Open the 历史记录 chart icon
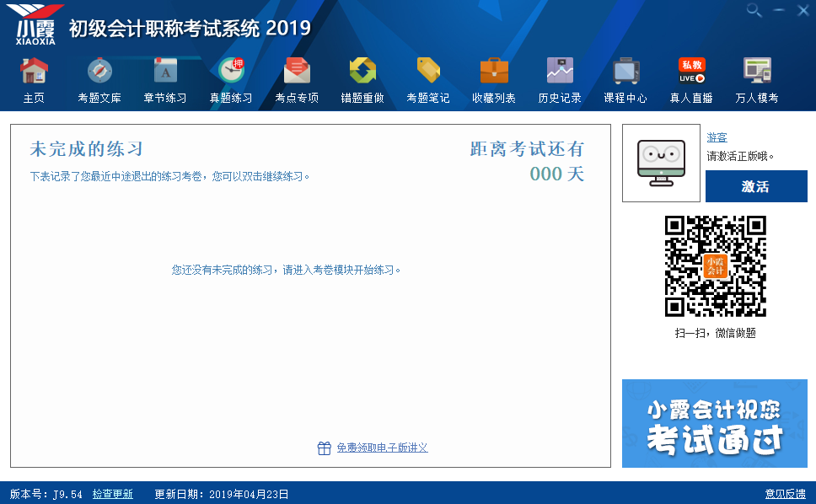Image resolution: width=816 pixels, height=504 pixels. pos(560,71)
